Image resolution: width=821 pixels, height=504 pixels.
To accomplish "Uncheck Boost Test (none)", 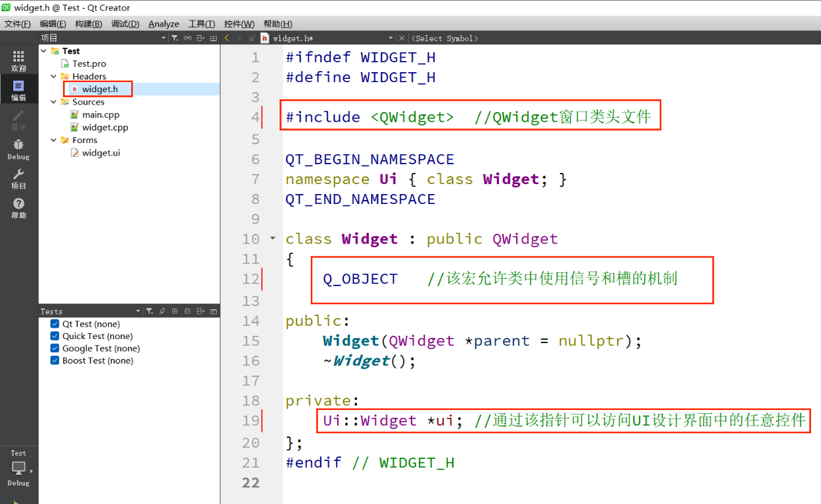I will (55, 361).
